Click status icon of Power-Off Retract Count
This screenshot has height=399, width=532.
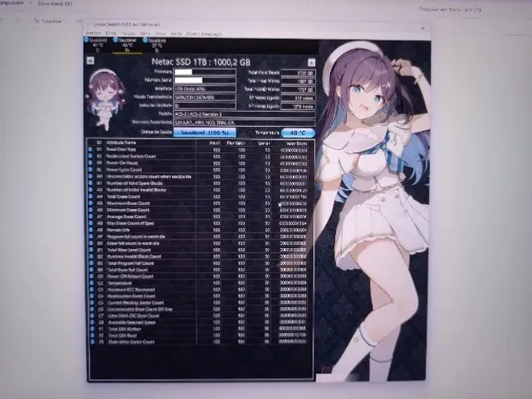click(x=91, y=276)
